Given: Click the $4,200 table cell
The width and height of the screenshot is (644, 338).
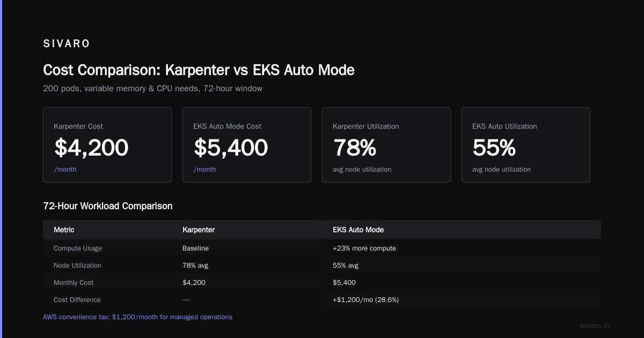Looking at the screenshot, I should pyautogui.click(x=194, y=283).
